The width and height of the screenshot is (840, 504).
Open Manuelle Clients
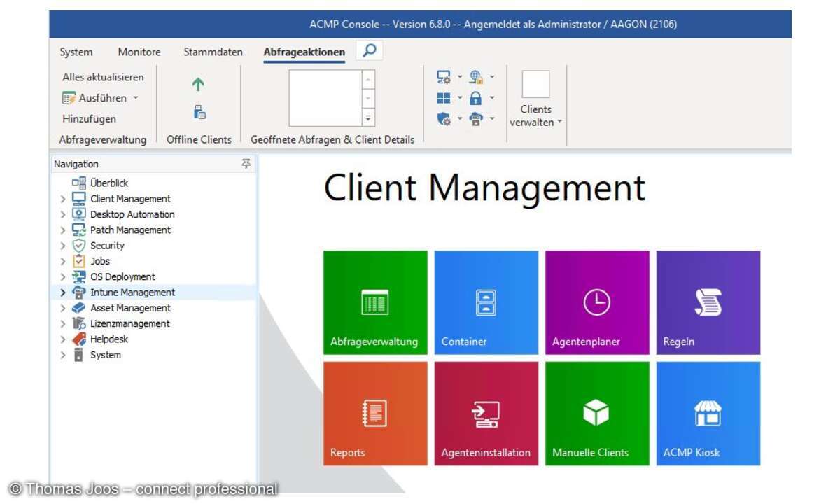[596, 413]
